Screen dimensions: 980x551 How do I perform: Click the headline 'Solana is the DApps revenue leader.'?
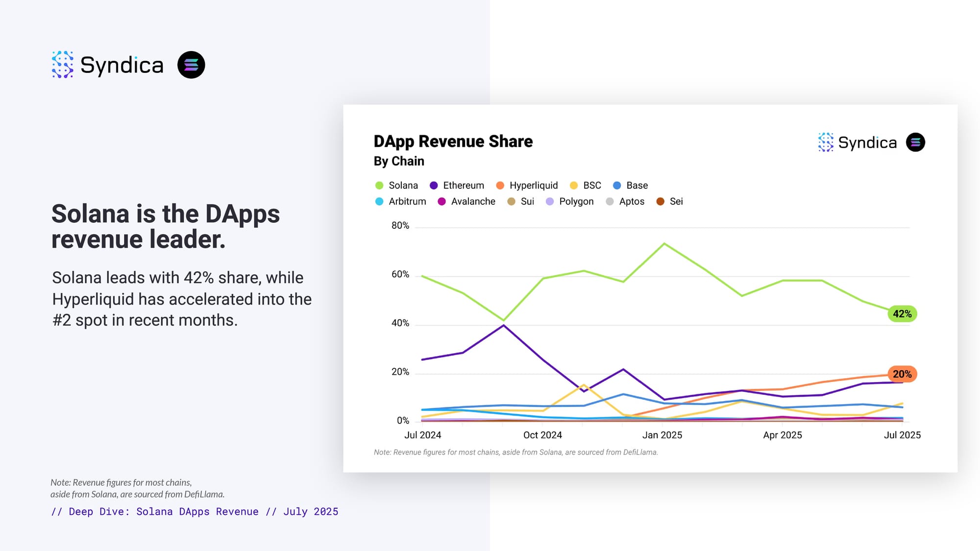pyautogui.click(x=166, y=226)
